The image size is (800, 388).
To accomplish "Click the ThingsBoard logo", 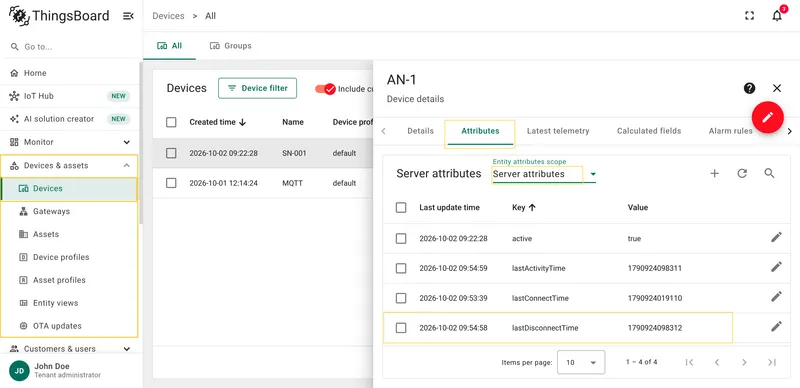I will (x=59, y=16).
